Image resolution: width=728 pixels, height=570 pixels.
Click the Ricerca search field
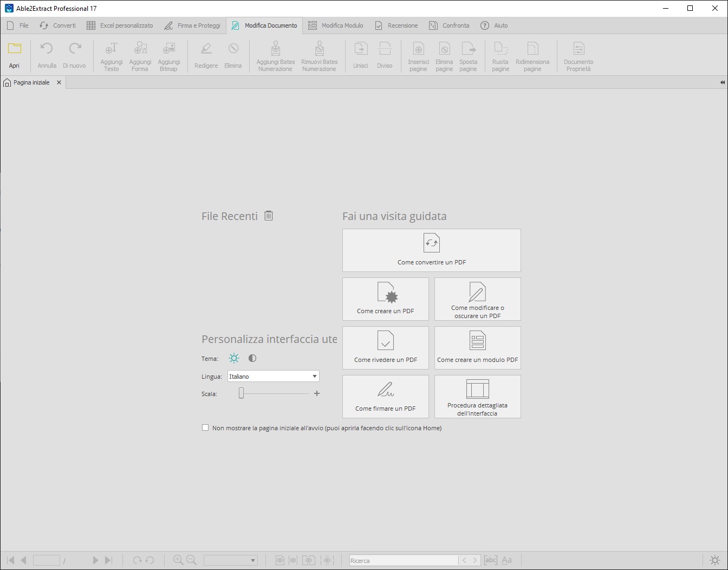click(x=404, y=560)
